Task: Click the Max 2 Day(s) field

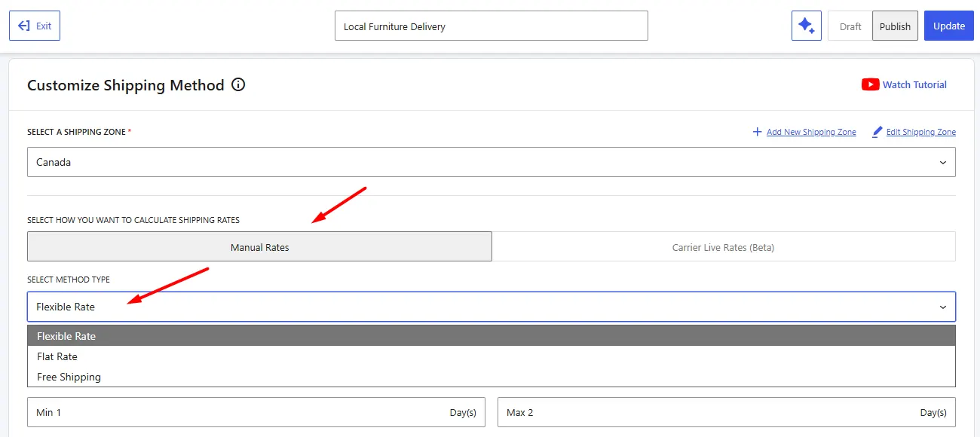Action: (727, 412)
